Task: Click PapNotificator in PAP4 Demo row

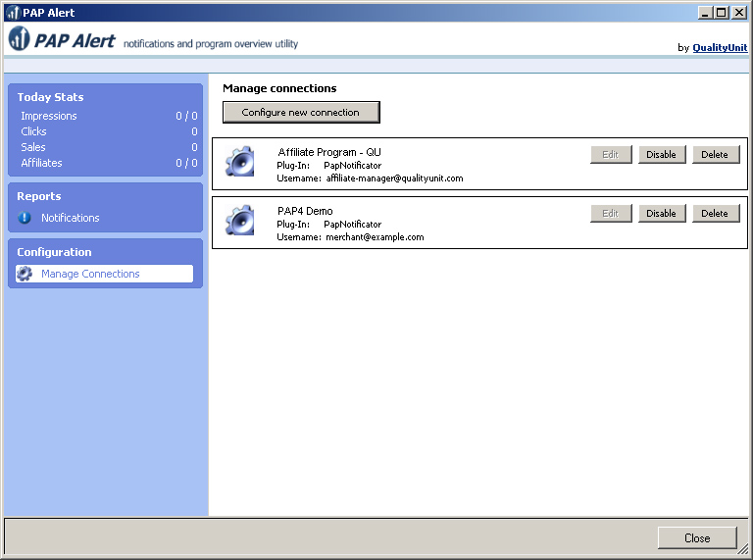Action: (x=353, y=225)
